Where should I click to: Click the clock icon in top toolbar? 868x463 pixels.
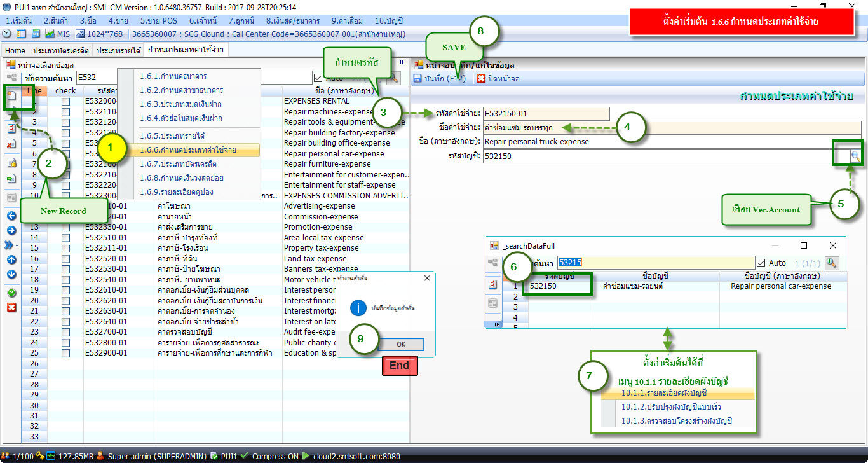pos(7,34)
